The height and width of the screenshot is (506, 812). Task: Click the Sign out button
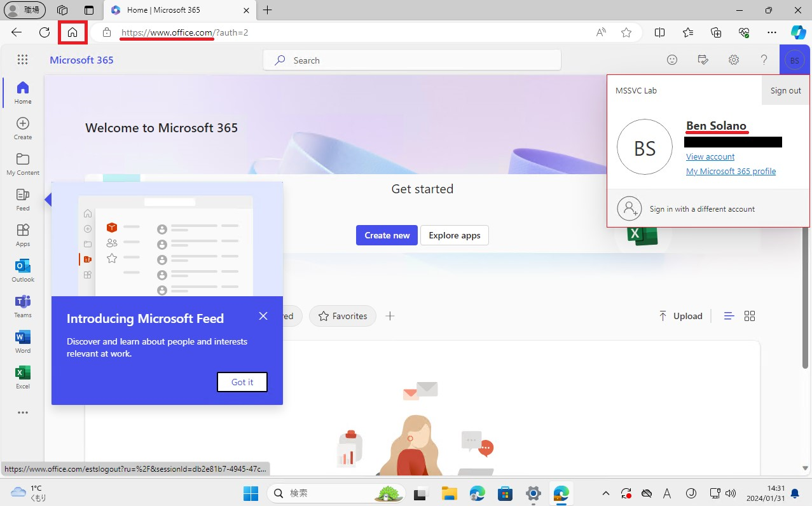tap(785, 90)
